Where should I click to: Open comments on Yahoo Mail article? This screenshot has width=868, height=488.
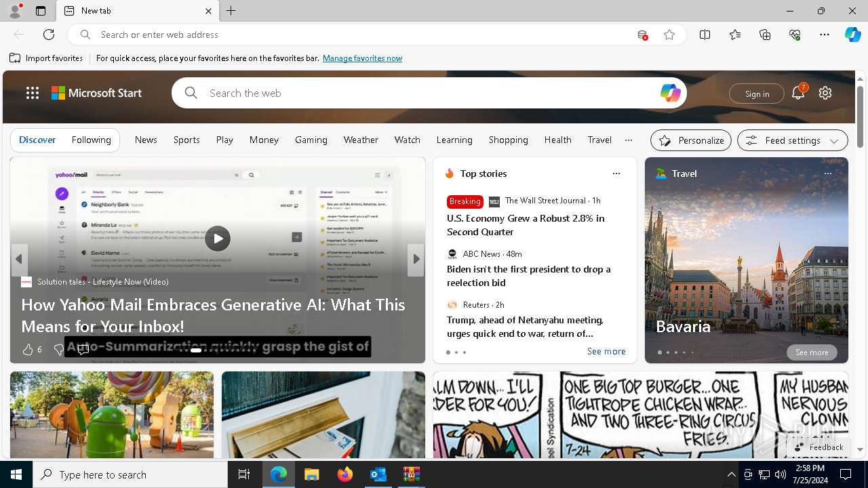(83, 350)
